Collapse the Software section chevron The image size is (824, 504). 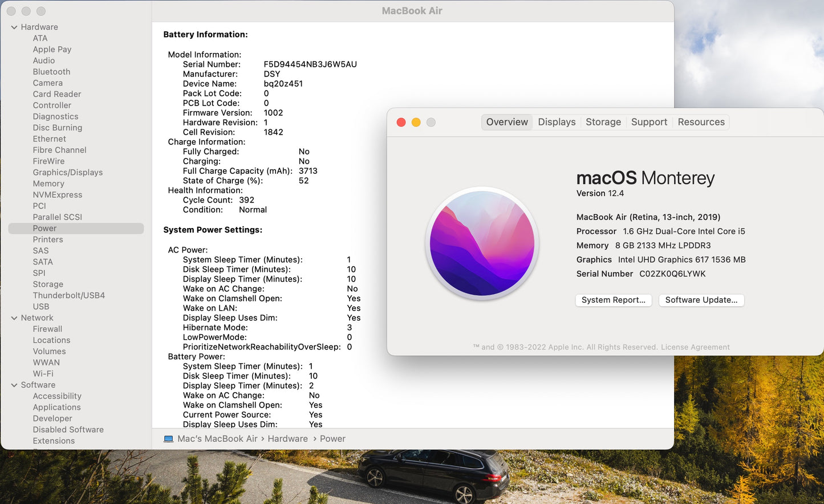tap(14, 385)
